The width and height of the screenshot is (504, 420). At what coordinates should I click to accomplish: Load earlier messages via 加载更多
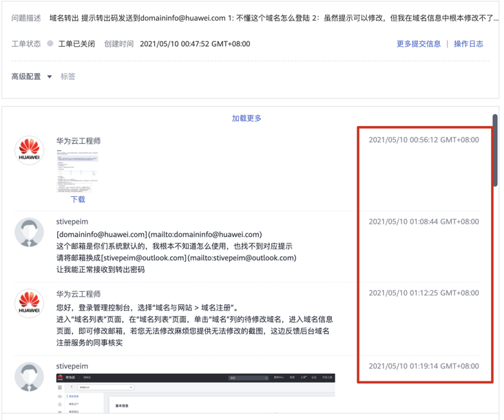coord(246,118)
